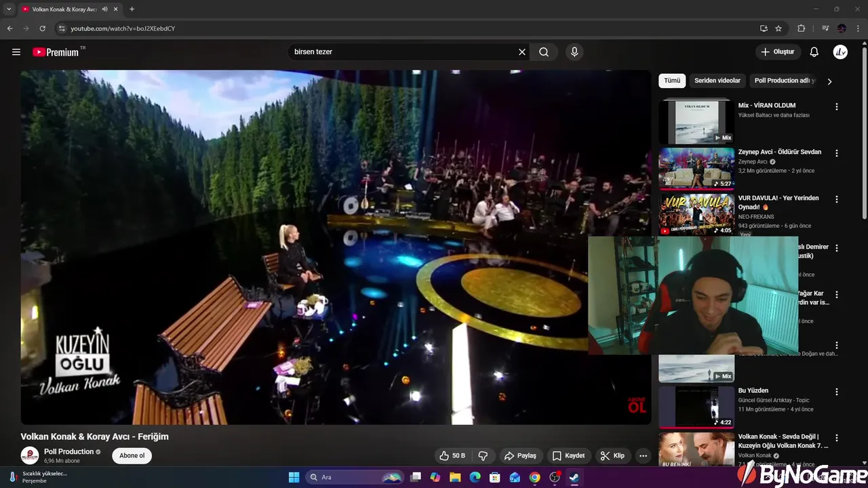
Task: Open options for Bu Yüzden video
Action: click(x=836, y=392)
